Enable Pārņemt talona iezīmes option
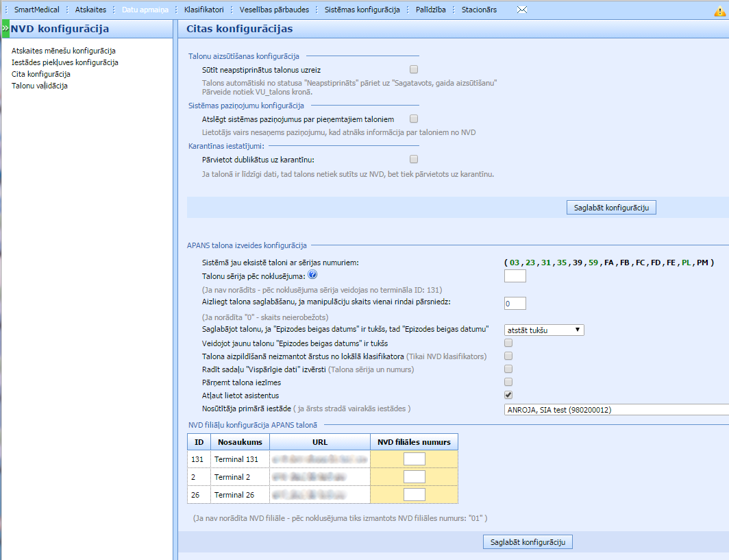This screenshot has height=560, width=729. click(x=508, y=382)
